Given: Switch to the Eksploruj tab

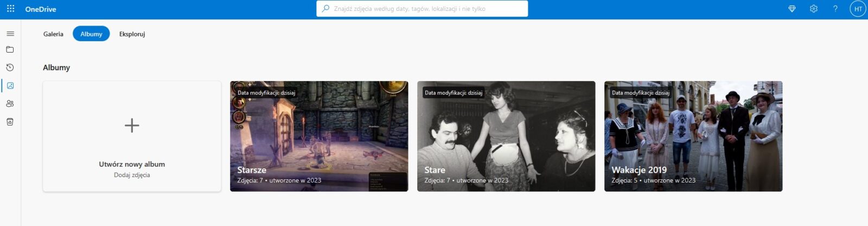Looking at the screenshot, I should (x=132, y=34).
